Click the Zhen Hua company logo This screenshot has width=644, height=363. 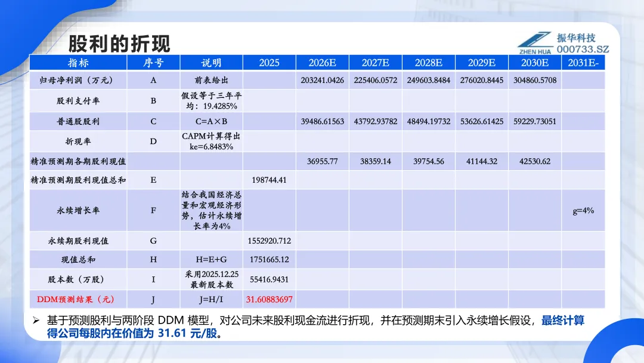(535, 43)
